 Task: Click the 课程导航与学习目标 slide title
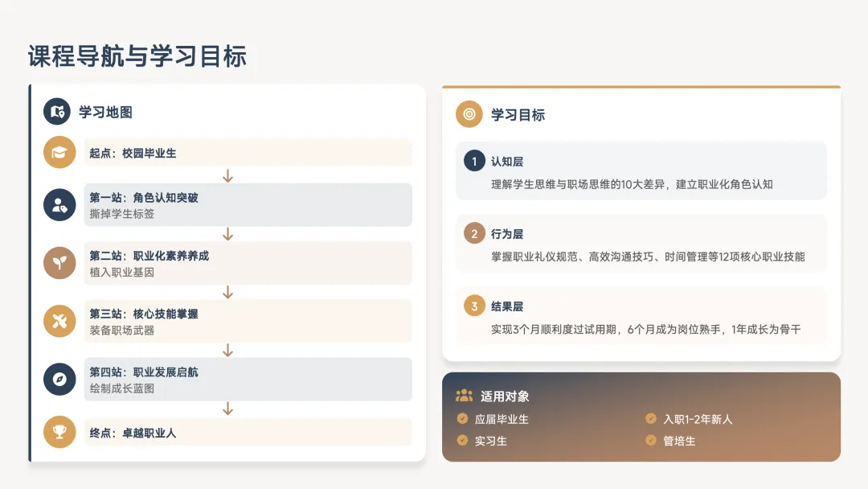137,56
